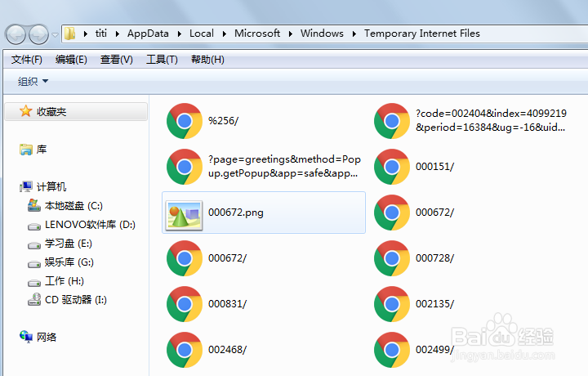Viewport: 588px width, 376px height.
Task: Expand the arrow between titi and AppData
Action: point(118,34)
